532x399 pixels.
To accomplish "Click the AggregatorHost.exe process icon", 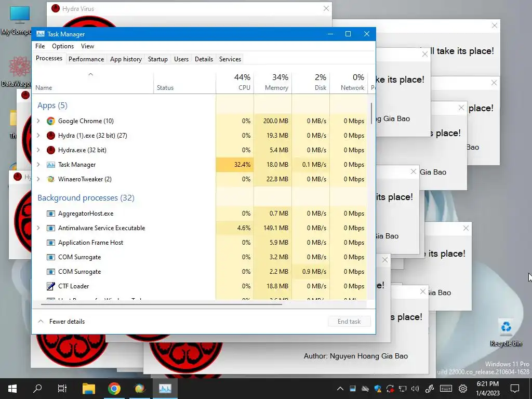I will point(51,214).
